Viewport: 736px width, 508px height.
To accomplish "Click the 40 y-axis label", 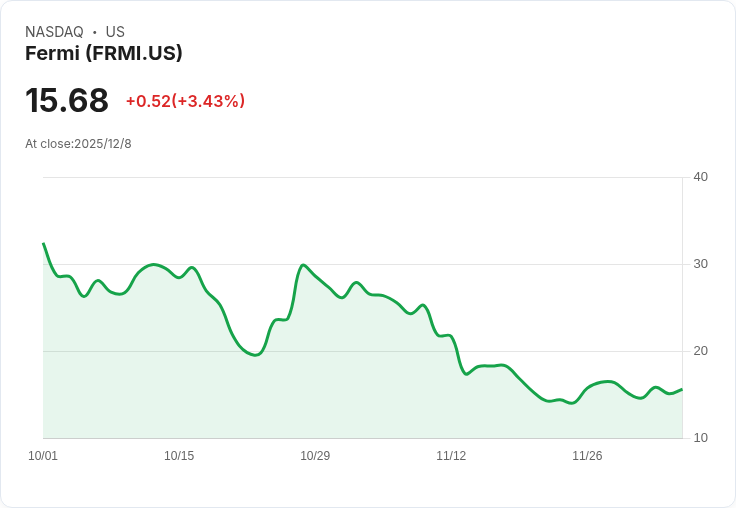I will tap(700, 177).
